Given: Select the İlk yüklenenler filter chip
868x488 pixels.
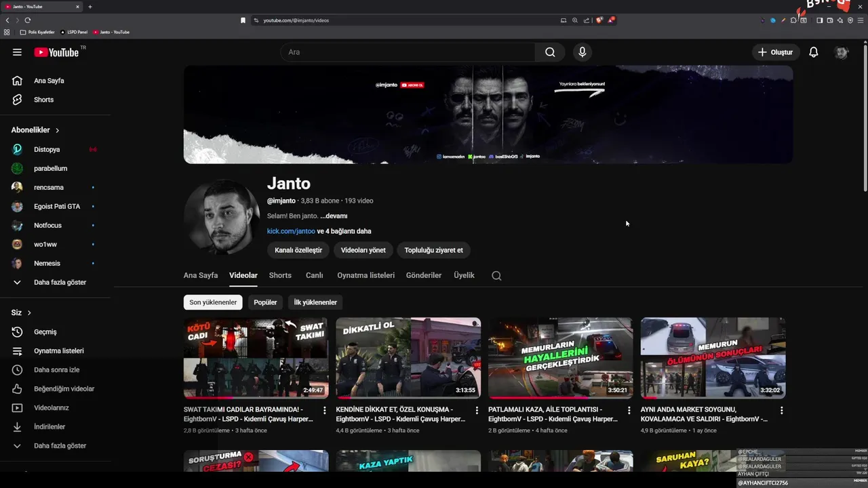Looking at the screenshot, I should click(x=315, y=302).
